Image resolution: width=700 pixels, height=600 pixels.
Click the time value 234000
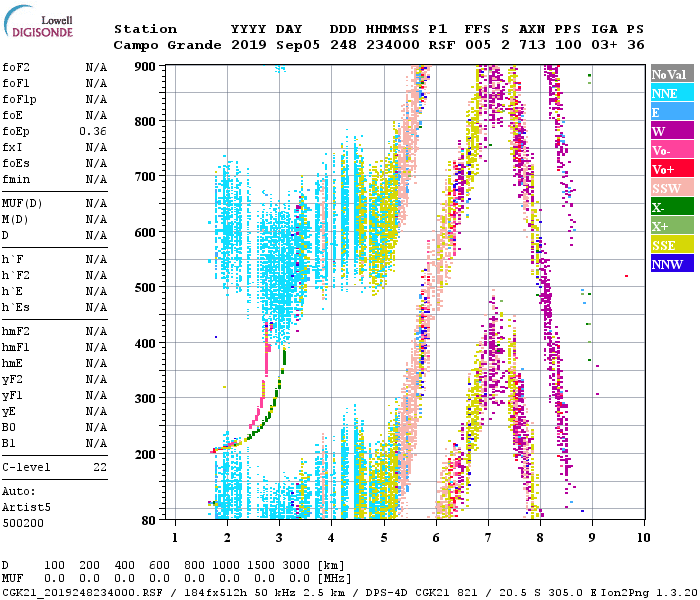[392, 45]
